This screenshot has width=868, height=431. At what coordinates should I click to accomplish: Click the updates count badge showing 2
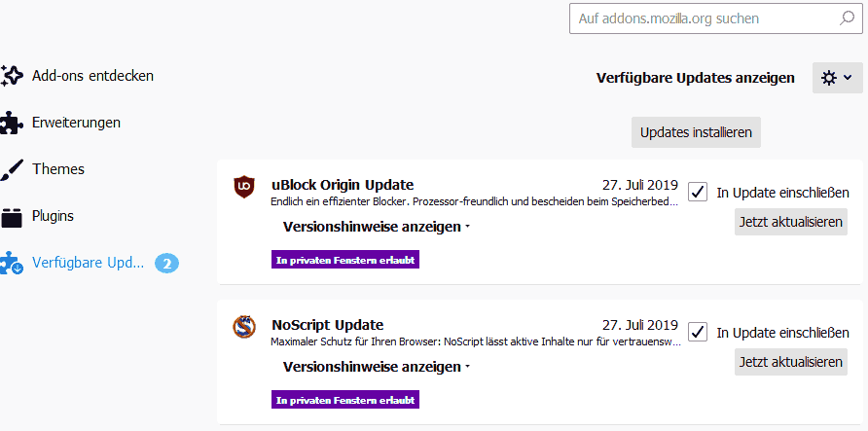tap(166, 263)
